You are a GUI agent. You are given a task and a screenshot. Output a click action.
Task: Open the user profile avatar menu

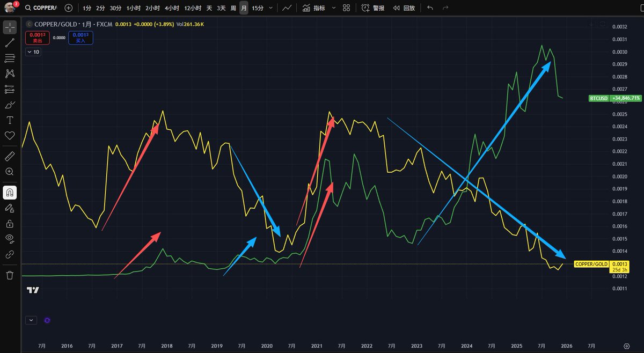[10, 8]
